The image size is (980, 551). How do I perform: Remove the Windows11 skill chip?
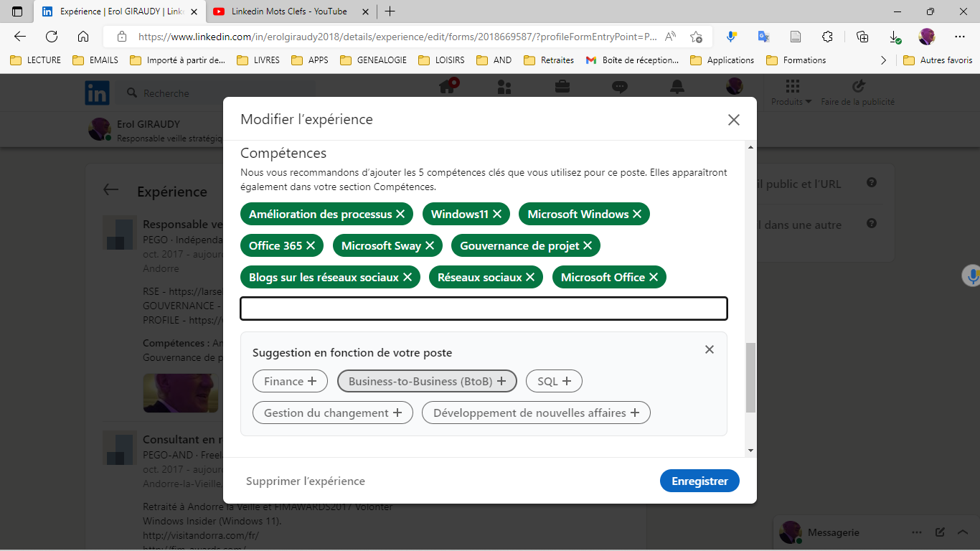(496, 214)
